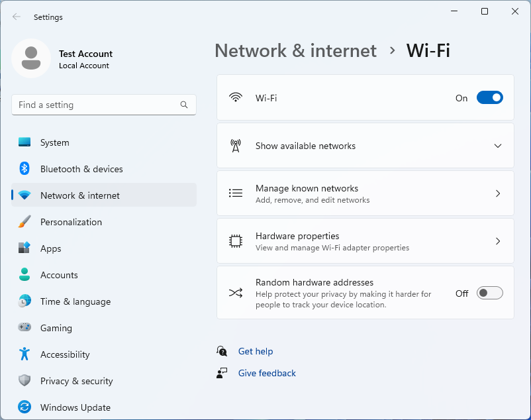Go to Privacy & security settings

pyautogui.click(x=104, y=380)
